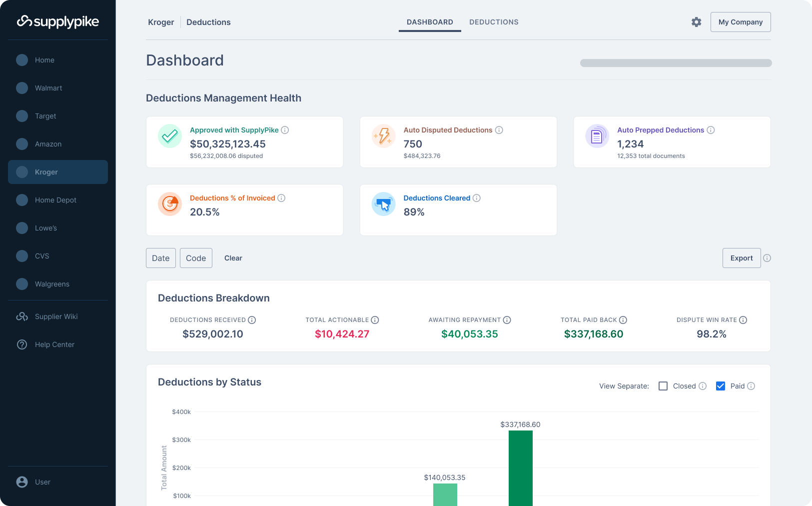Click the Deductions Management Health heading
The height and width of the screenshot is (506, 812).
coord(224,98)
